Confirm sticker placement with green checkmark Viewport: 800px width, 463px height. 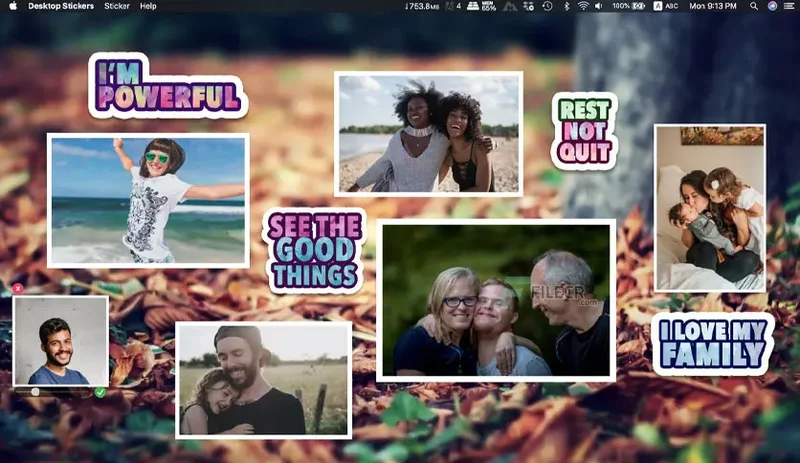[101, 392]
